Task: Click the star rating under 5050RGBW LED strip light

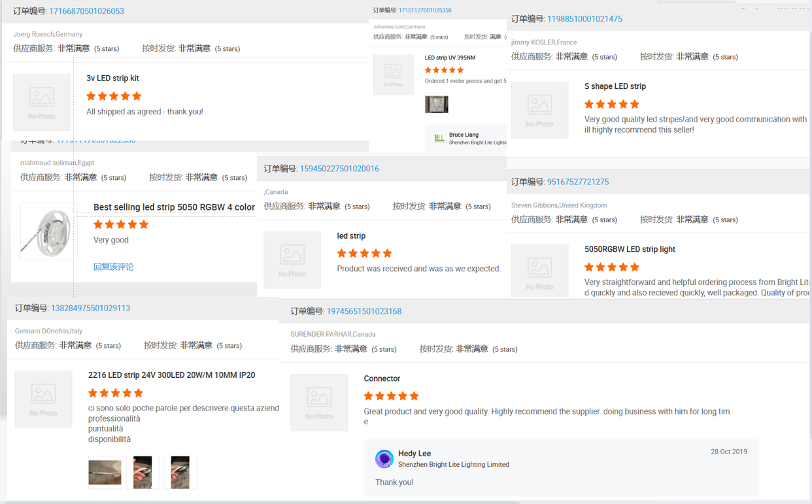Action: [x=612, y=267]
